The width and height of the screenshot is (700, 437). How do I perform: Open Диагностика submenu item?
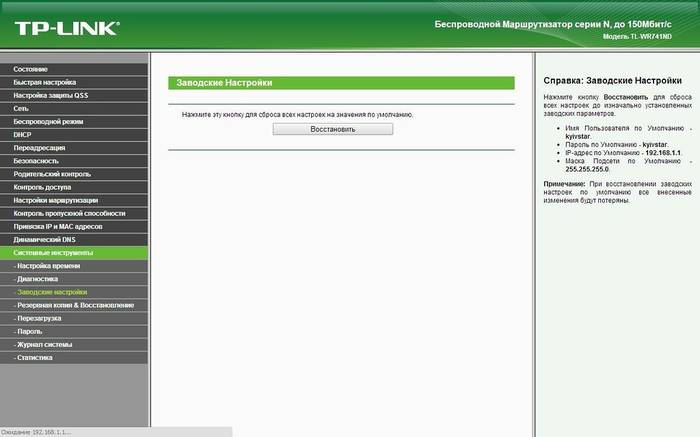pyautogui.click(x=74, y=279)
